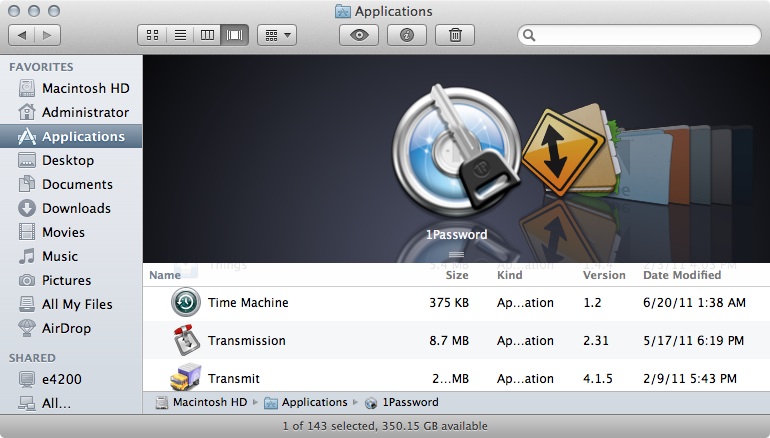Switch to icon view

(152, 35)
